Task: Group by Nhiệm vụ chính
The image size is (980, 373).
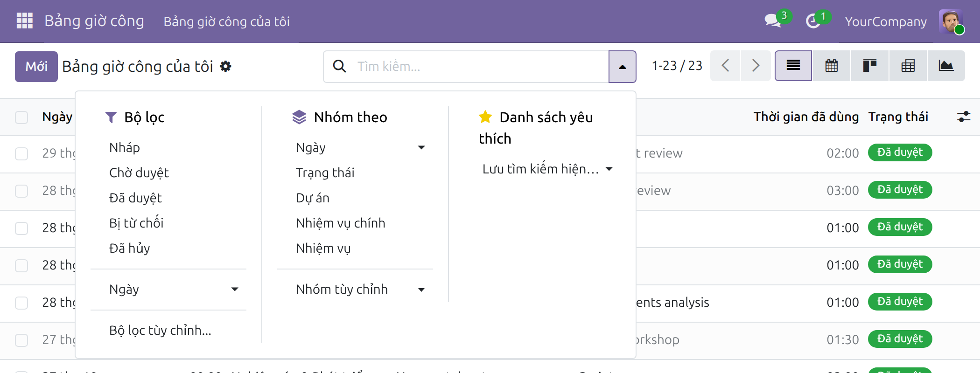Action: pos(341,223)
